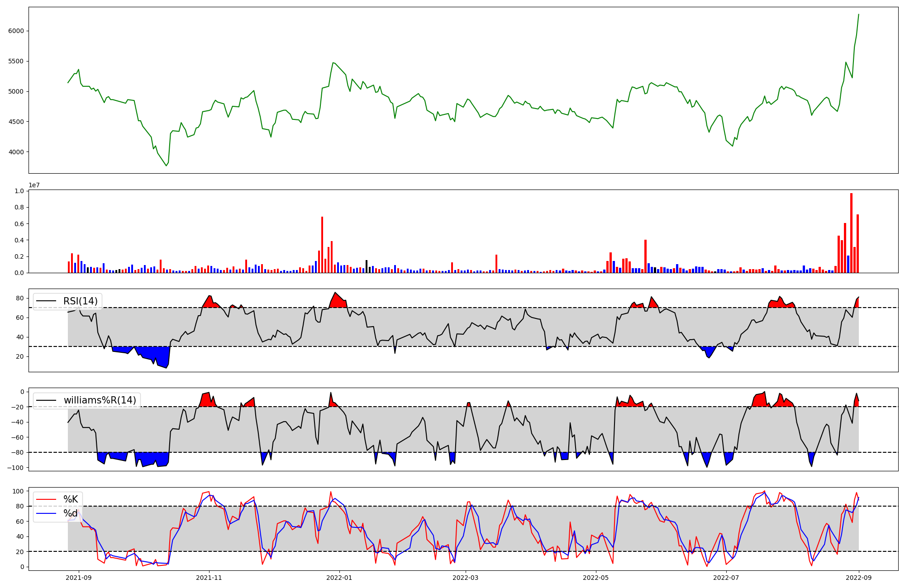Screen dimensions: 905x588
Task: Click the tallest red volume bar
Action: pos(851,233)
